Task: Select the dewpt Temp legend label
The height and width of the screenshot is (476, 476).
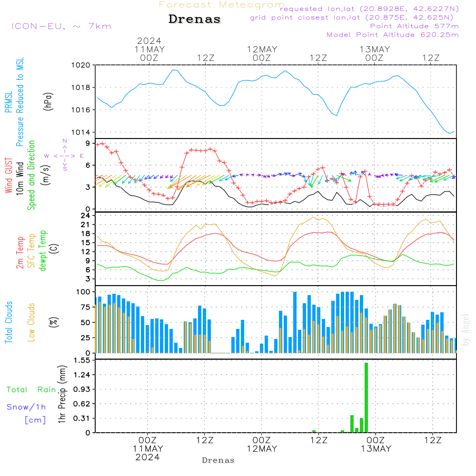Action: 42,251
